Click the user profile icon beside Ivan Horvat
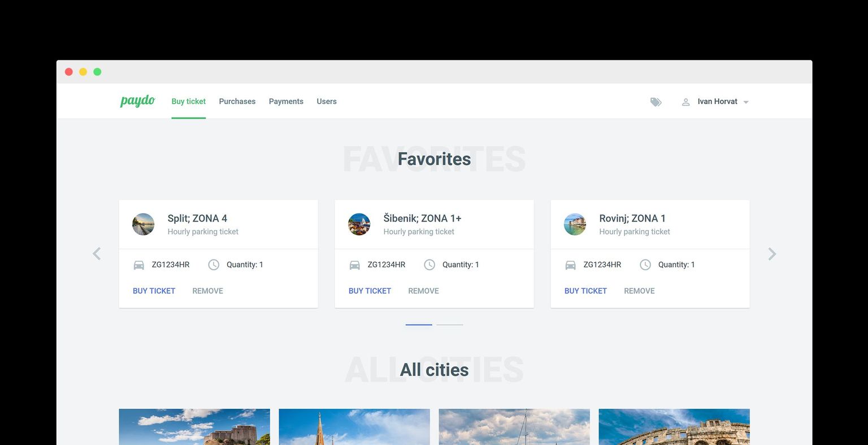Screen dimensions: 868x445 pos(685,102)
